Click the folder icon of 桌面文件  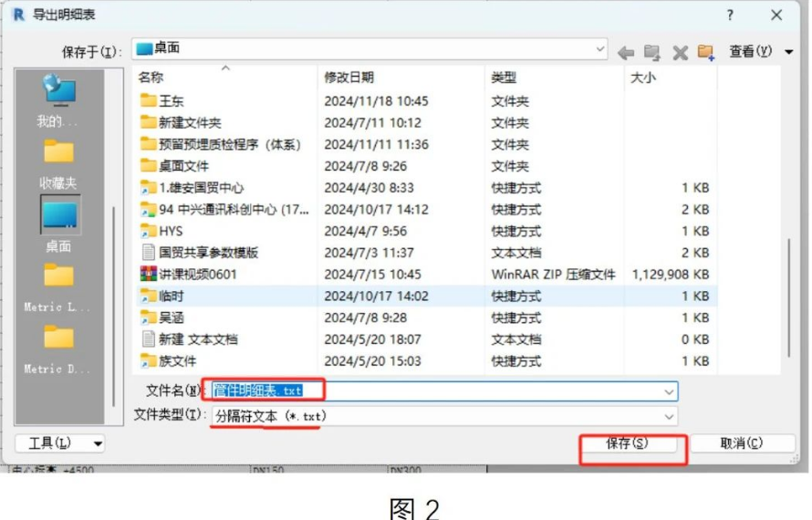[149, 165]
